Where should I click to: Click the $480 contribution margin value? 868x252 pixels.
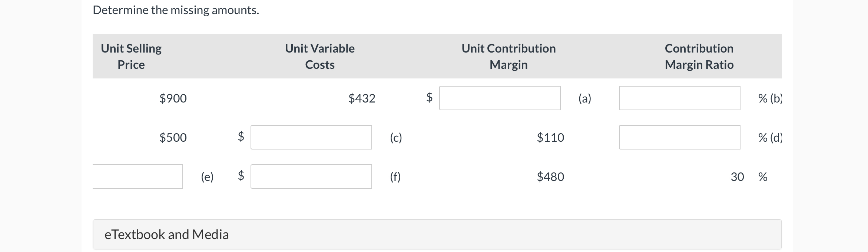550,177
